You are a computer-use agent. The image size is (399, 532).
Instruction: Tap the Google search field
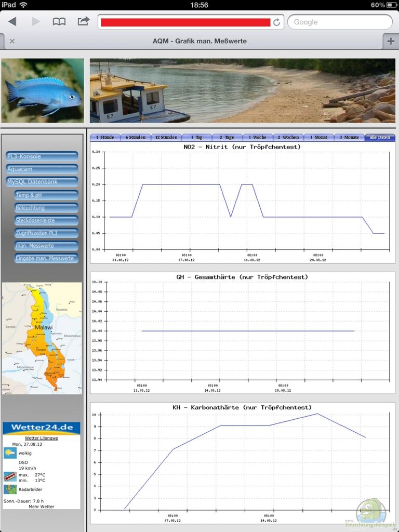(340, 22)
